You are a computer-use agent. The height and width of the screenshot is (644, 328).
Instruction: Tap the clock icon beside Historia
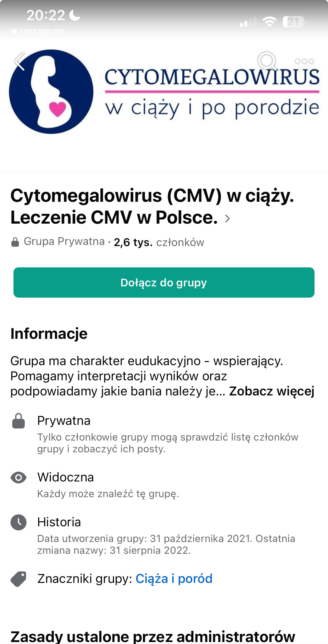pos(19,522)
